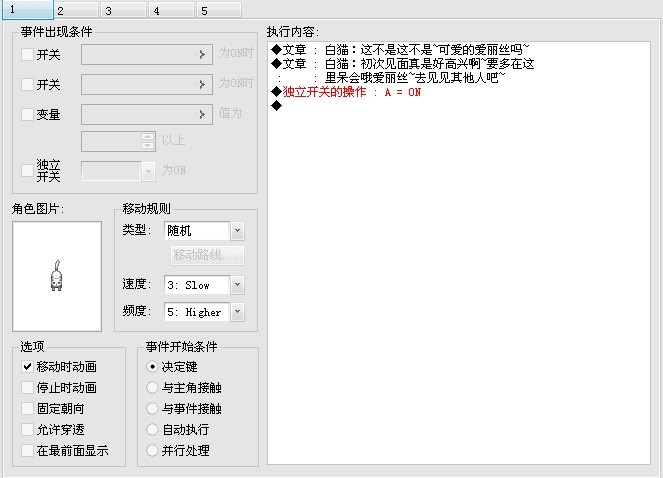Switch to event page tab 3
663x478 pixels.
125,10
